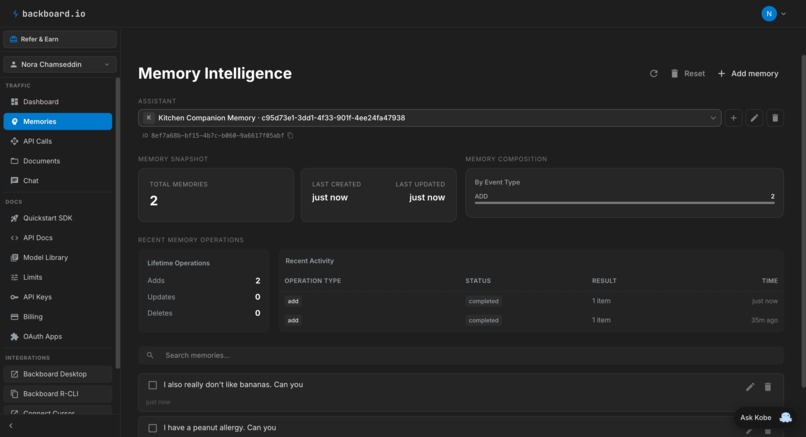Click the backboard.io lightning logo icon

(15, 14)
